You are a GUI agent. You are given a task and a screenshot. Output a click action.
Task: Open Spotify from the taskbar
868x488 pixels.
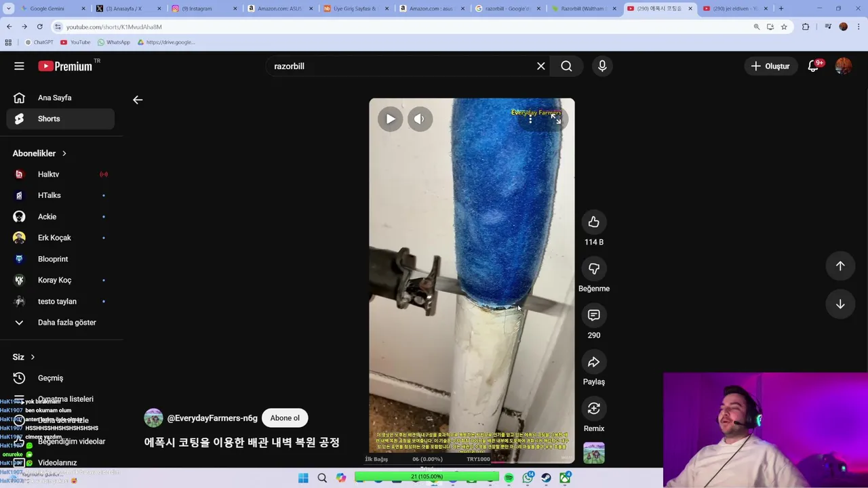[509, 478]
